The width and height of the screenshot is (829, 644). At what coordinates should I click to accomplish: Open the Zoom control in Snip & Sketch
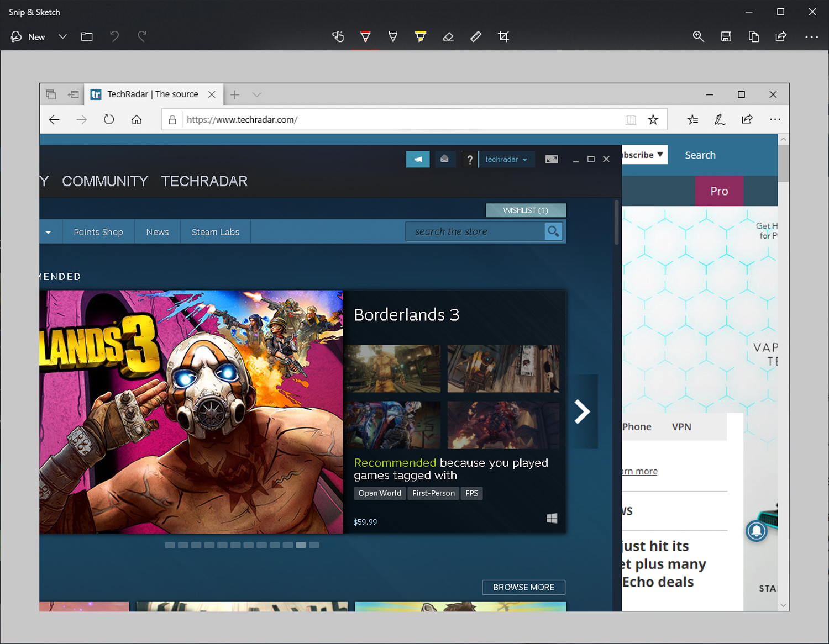[x=699, y=37]
